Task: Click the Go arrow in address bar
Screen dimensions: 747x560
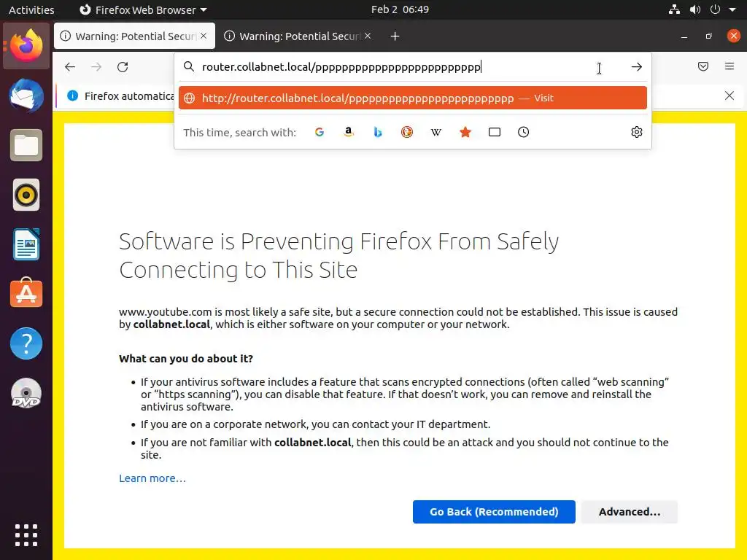Action: (x=637, y=67)
